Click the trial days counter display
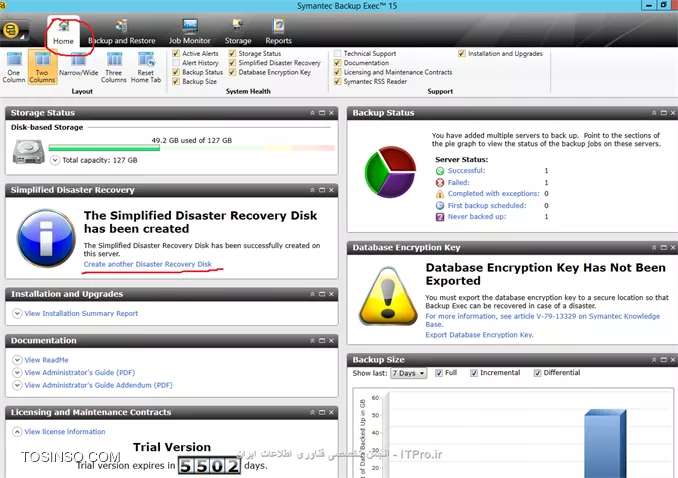Image resolution: width=678 pixels, height=478 pixels. click(x=209, y=466)
